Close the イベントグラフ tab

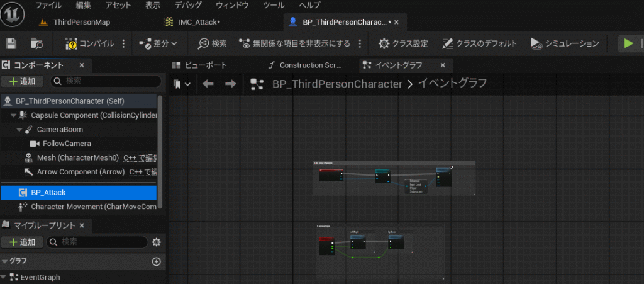click(443, 65)
